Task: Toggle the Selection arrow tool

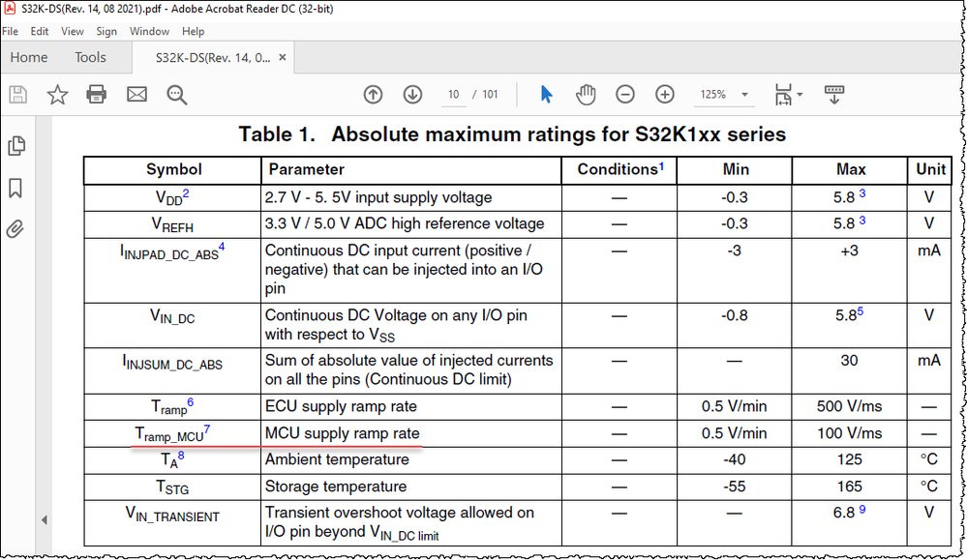Action: tap(545, 94)
